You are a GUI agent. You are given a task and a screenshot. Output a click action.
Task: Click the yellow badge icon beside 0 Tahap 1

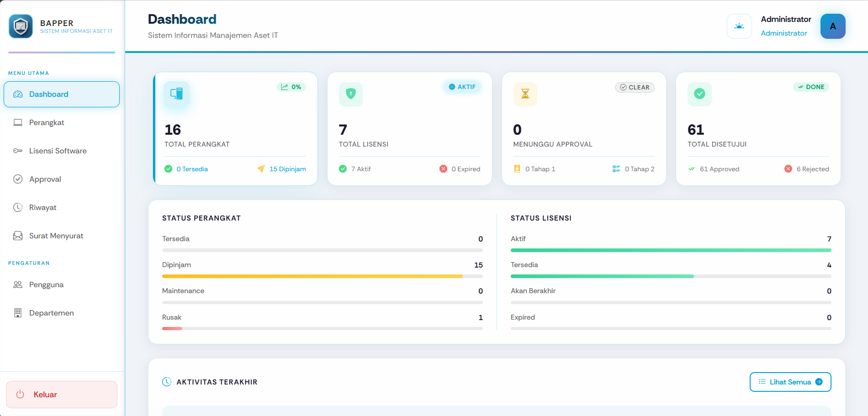coord(517,169)
